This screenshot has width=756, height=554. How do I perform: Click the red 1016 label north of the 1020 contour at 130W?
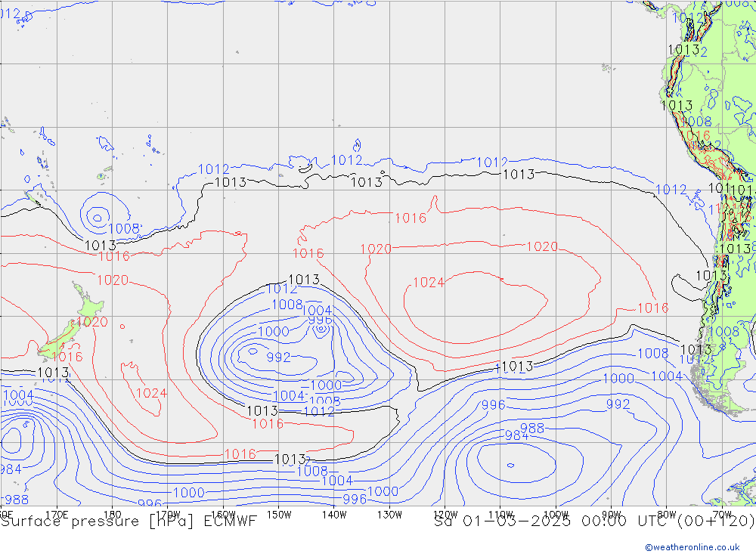[411, 218]
